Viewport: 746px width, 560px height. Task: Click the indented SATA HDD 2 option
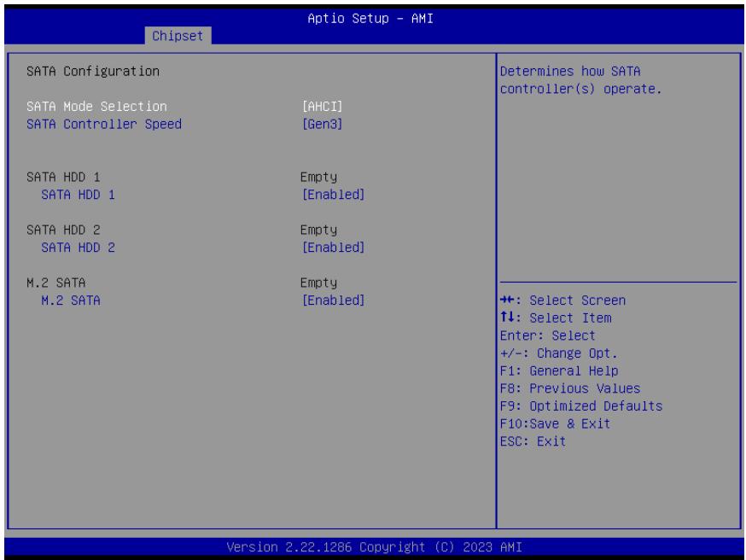78,247
